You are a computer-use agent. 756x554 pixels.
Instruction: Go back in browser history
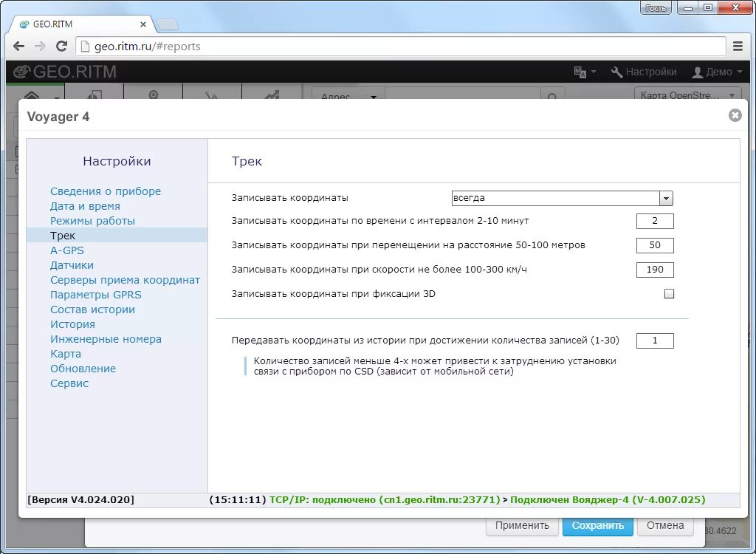(x=18, y=47)
